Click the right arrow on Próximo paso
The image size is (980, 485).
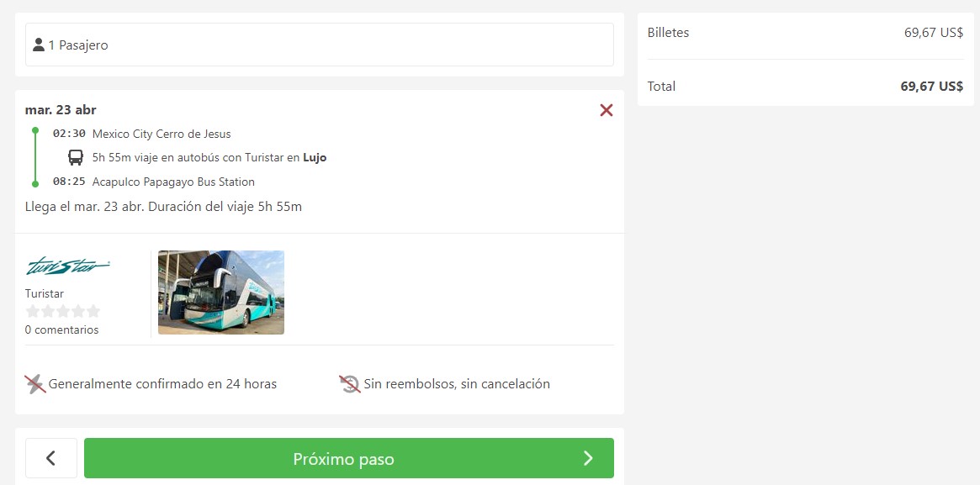(588, 458)
